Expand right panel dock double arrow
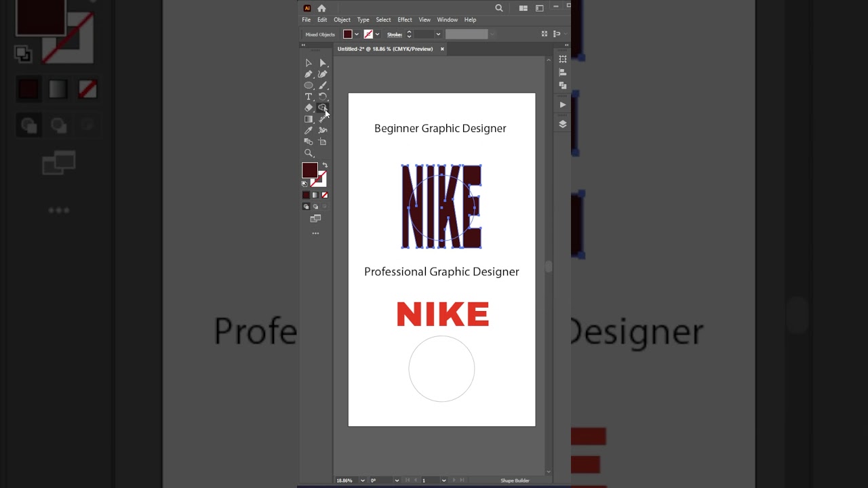The height and width of the screenshot is (488, 868). pyautogui.click(x=566, y=45)
